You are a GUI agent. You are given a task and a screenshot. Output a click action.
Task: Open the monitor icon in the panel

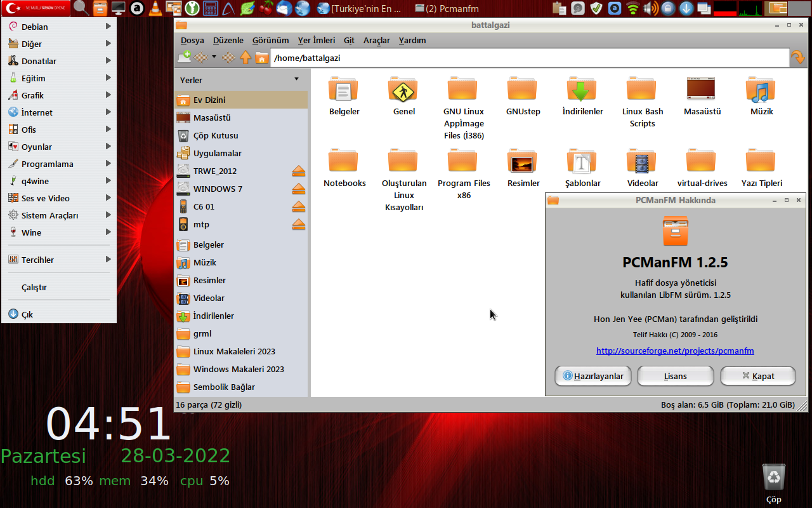click(x=119, y=8)
